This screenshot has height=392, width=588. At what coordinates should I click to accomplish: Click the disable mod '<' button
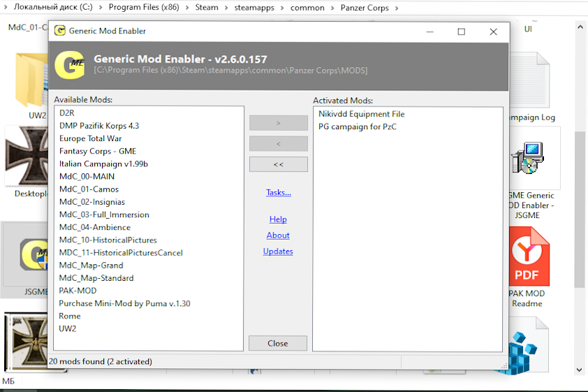point(278,144)
